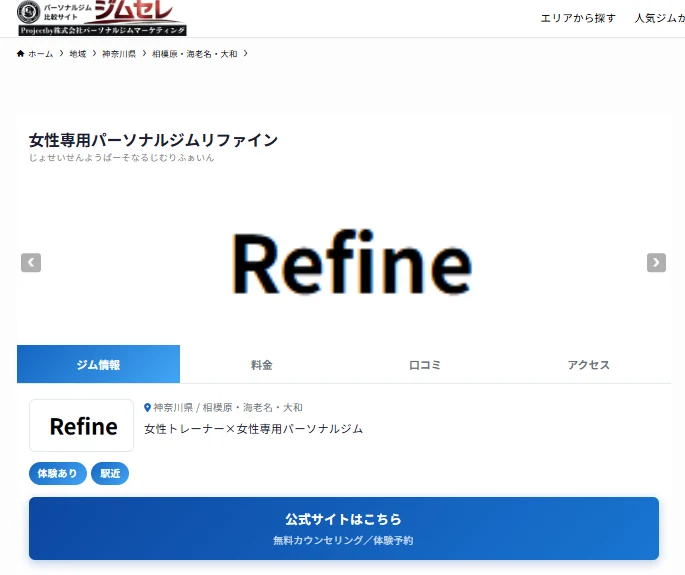Click the 体験あり tag badge

[58, 473]
